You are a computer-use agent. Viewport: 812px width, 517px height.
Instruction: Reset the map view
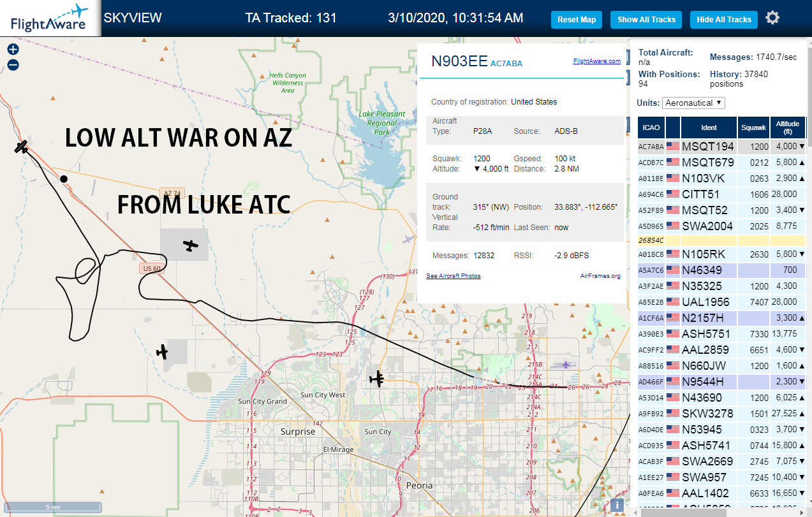pyautogui.click(x=577, y=20)
